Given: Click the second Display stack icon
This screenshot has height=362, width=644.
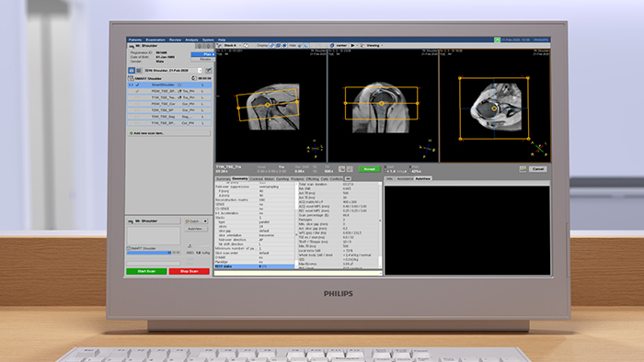Looking at the screenshot, I should pos(278,46).
